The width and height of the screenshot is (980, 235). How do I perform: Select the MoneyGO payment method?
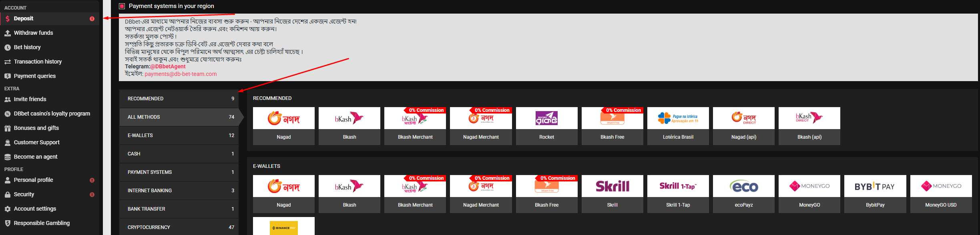[x=809, y=194]
